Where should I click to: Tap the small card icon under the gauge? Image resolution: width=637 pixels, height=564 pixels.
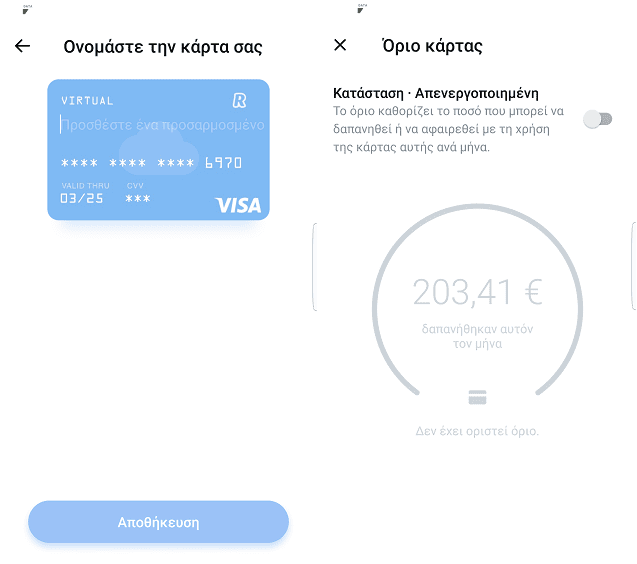coord(477,397)
